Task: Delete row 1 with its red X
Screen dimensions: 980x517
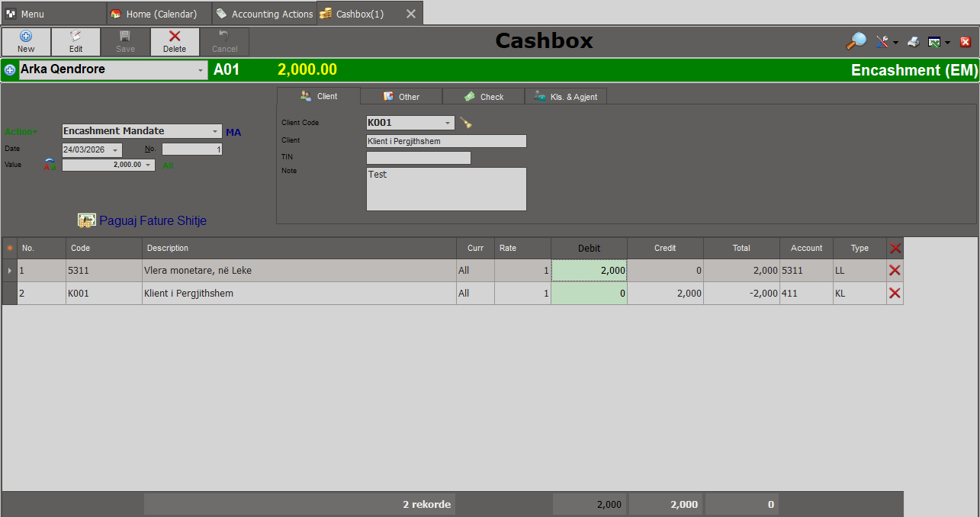Action: tap(895, 271)
